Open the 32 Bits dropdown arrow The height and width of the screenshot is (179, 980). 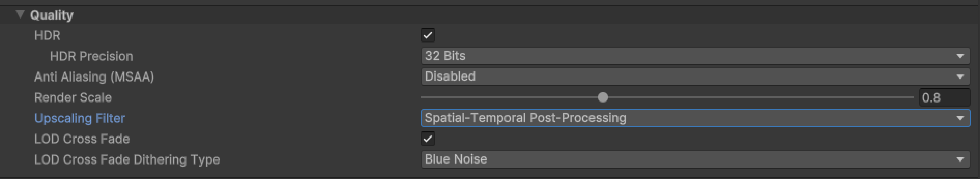tap(960, 56)
